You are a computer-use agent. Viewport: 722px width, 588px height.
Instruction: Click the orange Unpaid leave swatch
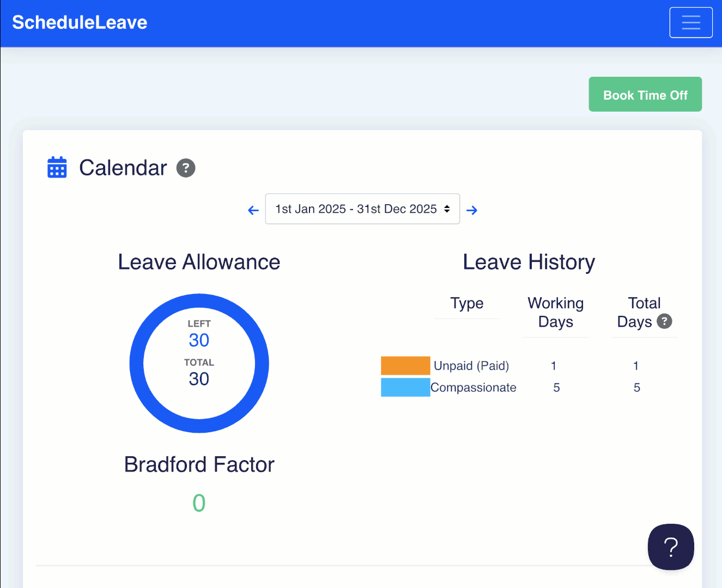pos(405,365)
